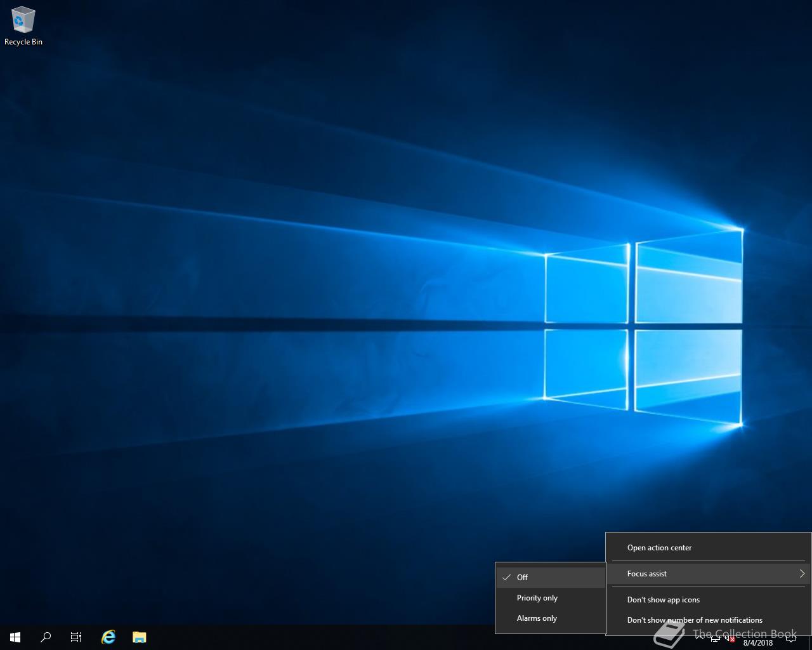The image size is (812, 650).
Task: Open the network status tray icon
Action: (x=716, y=639)
